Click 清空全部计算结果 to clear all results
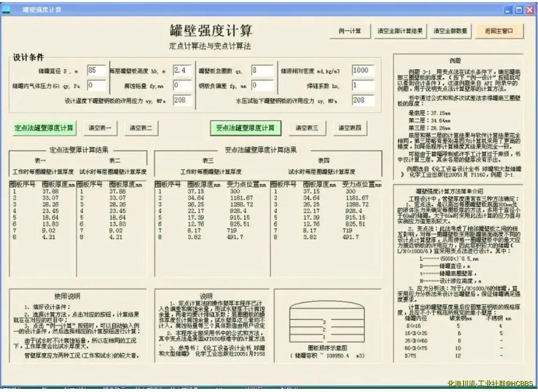This screenshot has height=392, width=538. 400,31
